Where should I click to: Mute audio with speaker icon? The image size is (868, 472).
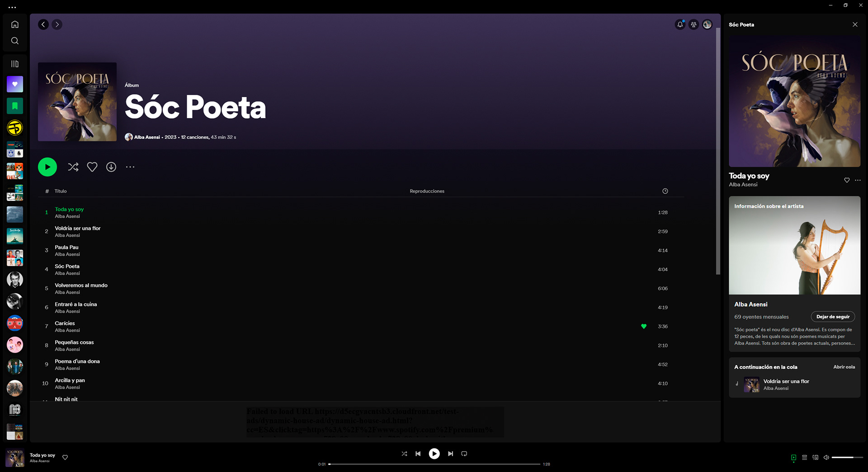[x=826, y=458]
